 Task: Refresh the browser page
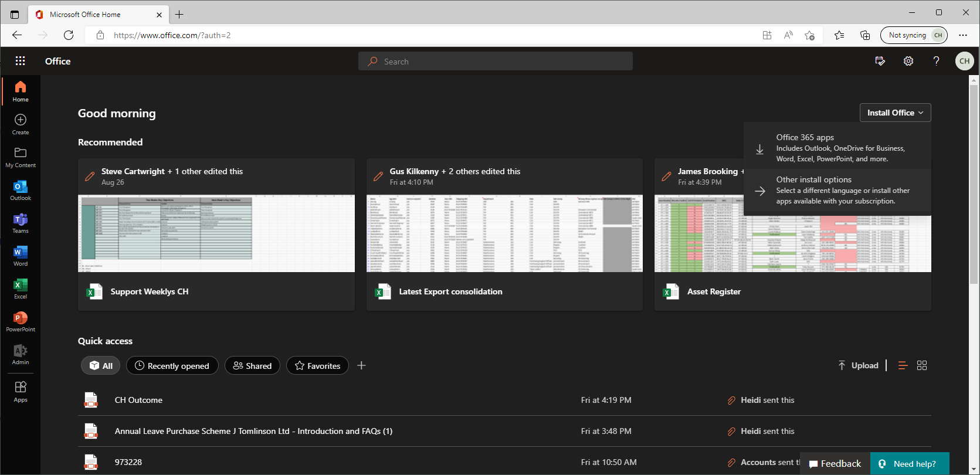69,35
